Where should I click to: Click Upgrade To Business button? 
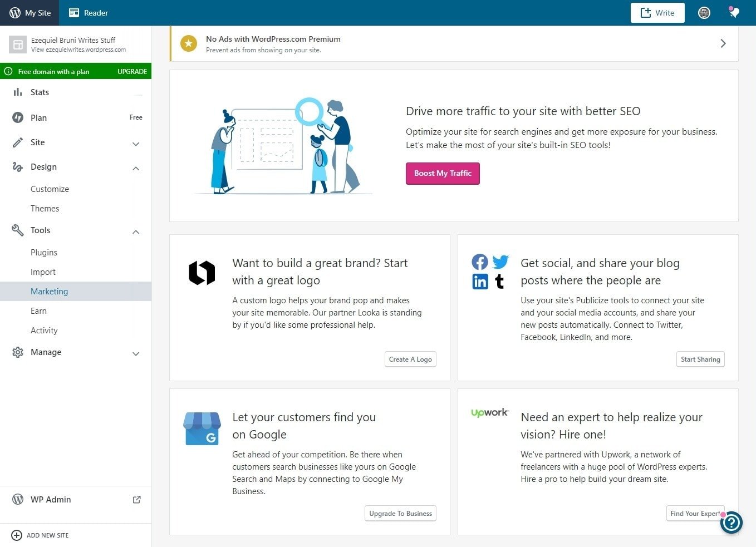click(400, 514)
